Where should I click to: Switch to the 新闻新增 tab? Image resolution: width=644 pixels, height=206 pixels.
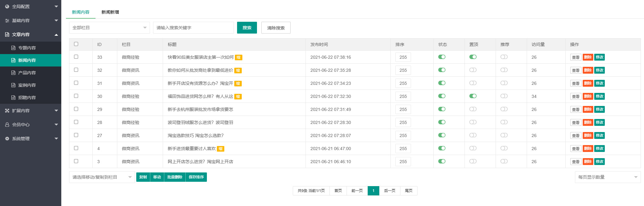[x=110, y=12]
